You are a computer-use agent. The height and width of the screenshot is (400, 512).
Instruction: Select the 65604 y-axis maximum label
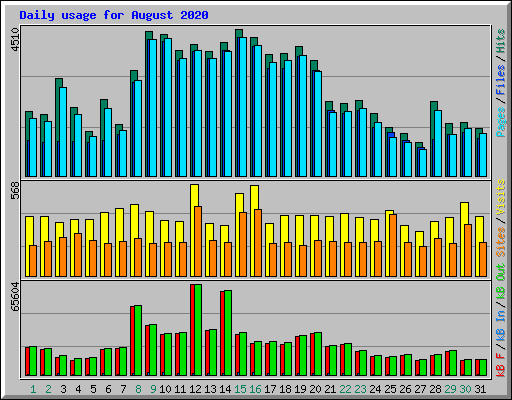[15, 296]
